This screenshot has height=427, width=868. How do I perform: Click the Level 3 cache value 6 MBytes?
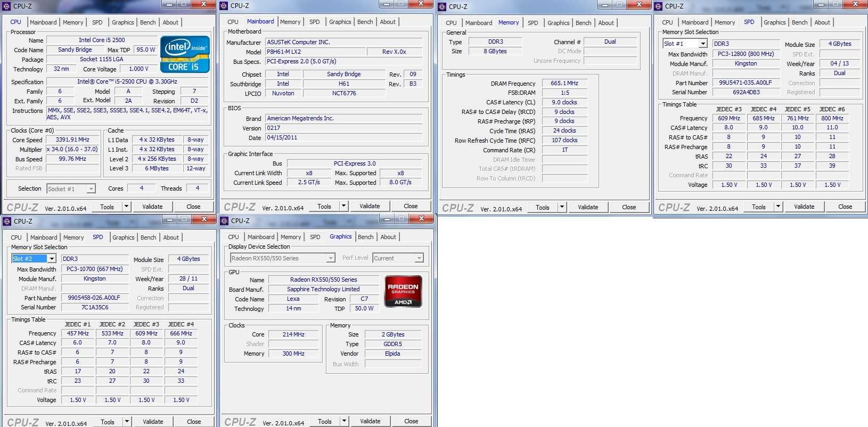pyautogui.click(x=157, y=168)
